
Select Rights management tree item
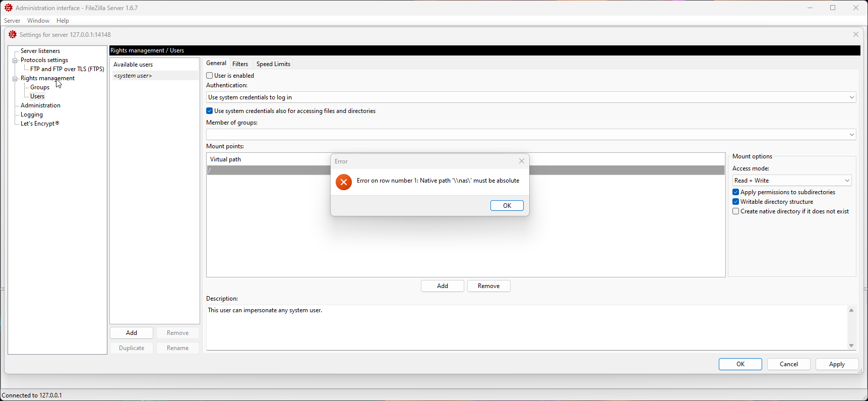point(47,78)
